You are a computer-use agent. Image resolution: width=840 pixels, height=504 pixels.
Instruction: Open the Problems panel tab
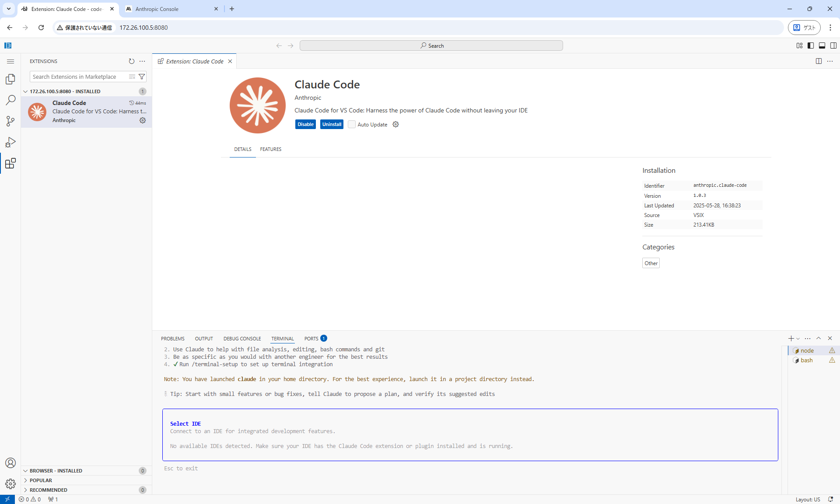pyautogui.click(x=173, y=339)
